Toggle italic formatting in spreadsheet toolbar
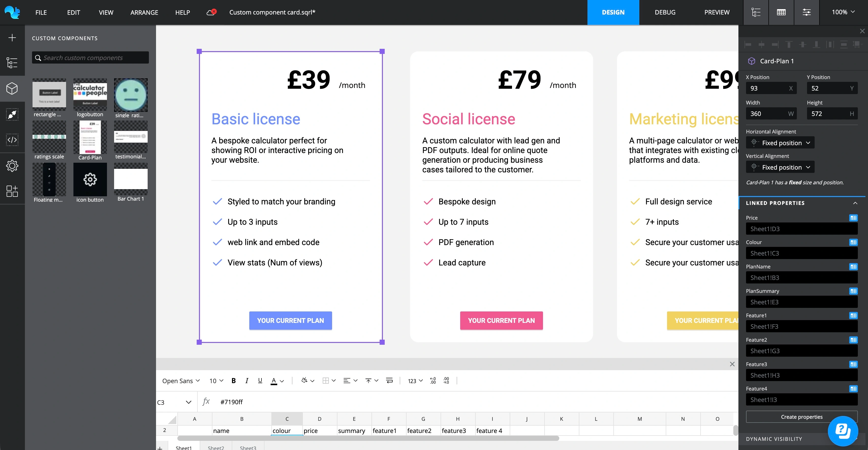This screenshot has width=868, height=450. pos(247,381)
